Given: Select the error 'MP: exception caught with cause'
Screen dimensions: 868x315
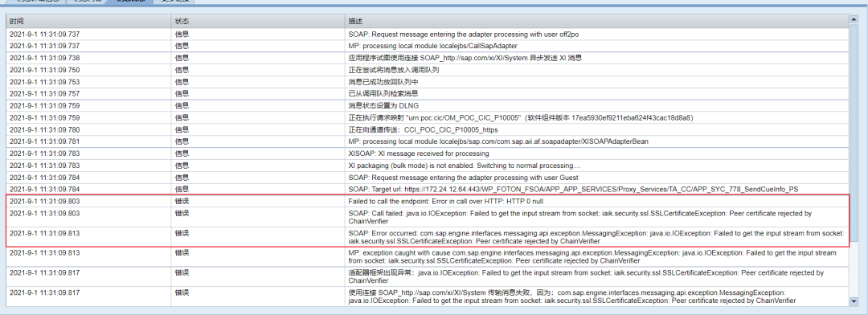Looking at the screenshot, I should (592, 256).
